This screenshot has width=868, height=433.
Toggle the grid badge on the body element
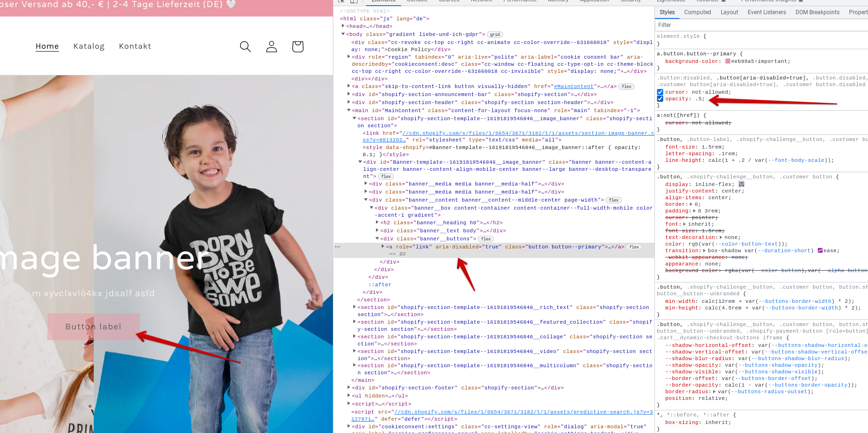pyautogui.click(x=495, y=35)
